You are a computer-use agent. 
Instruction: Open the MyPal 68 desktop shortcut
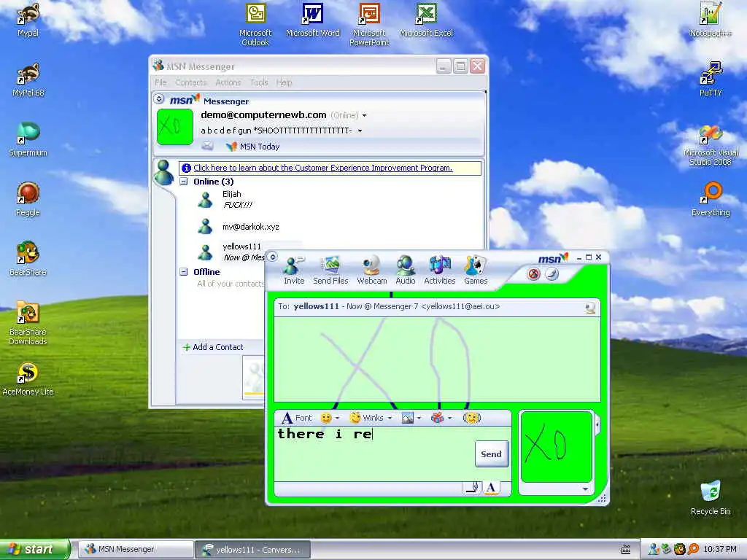[28, 80]
